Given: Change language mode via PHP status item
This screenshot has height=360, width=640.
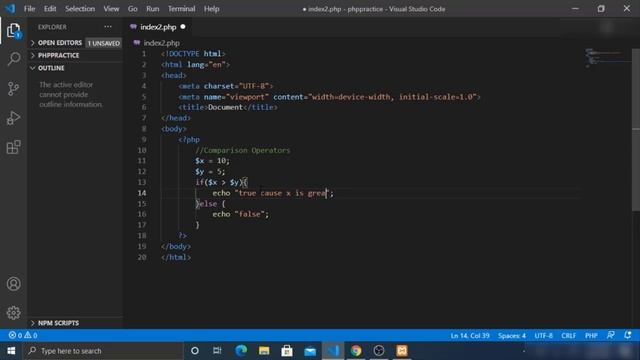Looking at the screenshot, I should [591, 336].
